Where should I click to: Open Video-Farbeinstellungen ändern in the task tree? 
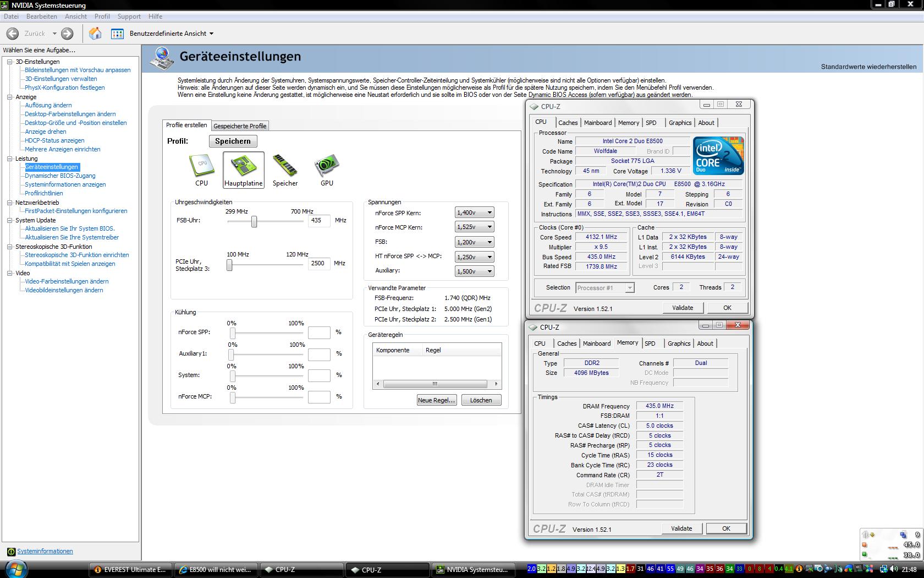coord(67,282)
